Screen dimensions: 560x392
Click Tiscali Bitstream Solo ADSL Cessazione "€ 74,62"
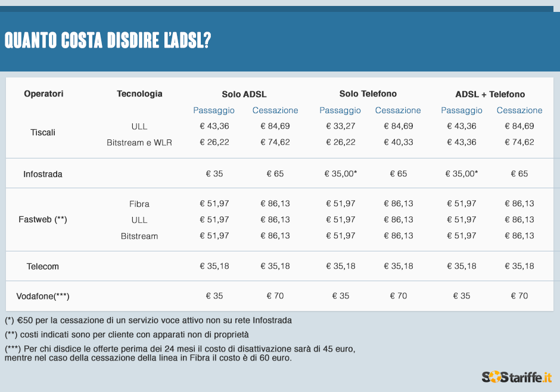pos(275,142)
